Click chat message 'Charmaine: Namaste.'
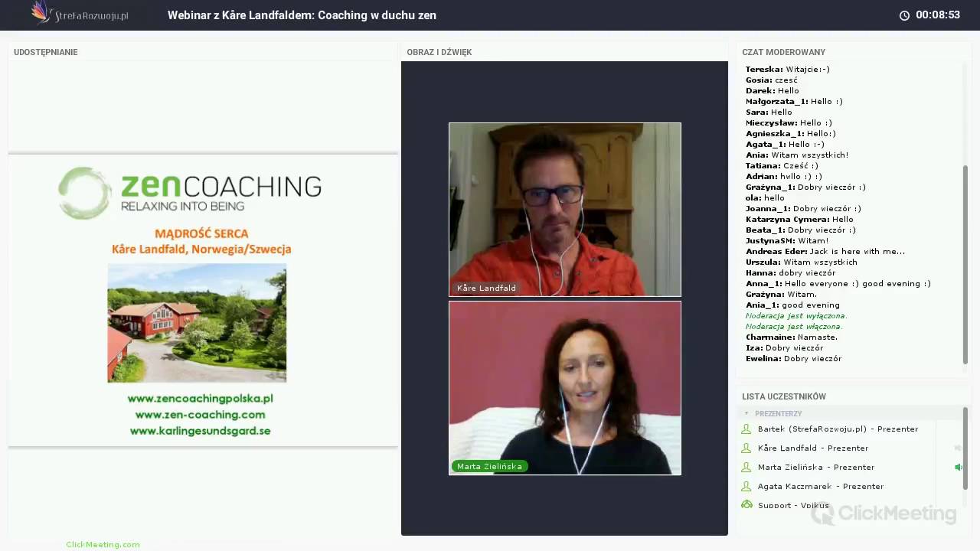 coord(791,337)
